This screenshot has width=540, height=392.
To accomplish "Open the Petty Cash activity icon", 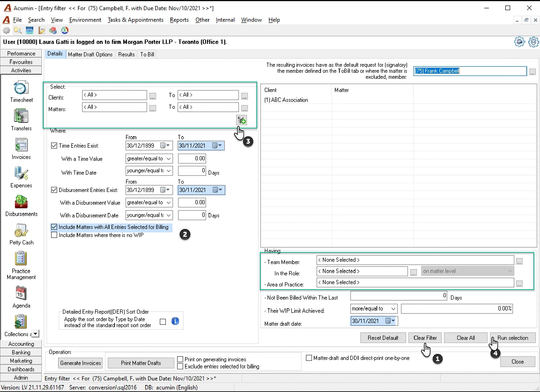I will click(x=21, y=230).
